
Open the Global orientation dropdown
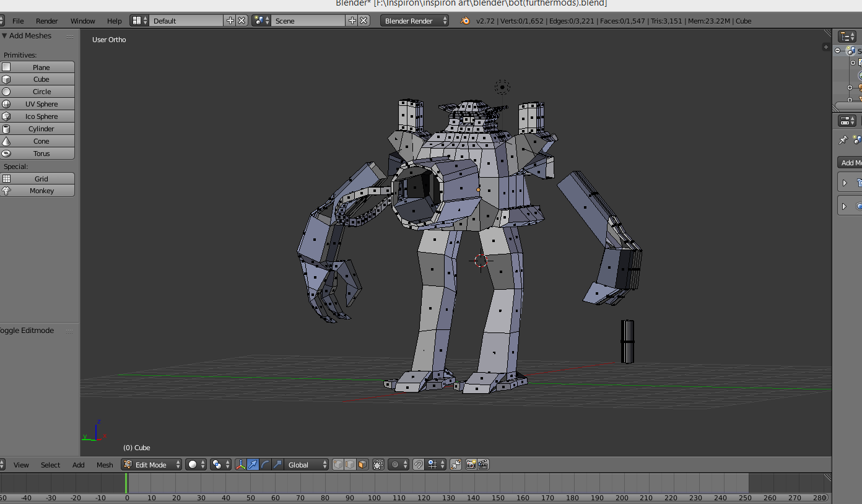tap(305, 464)
